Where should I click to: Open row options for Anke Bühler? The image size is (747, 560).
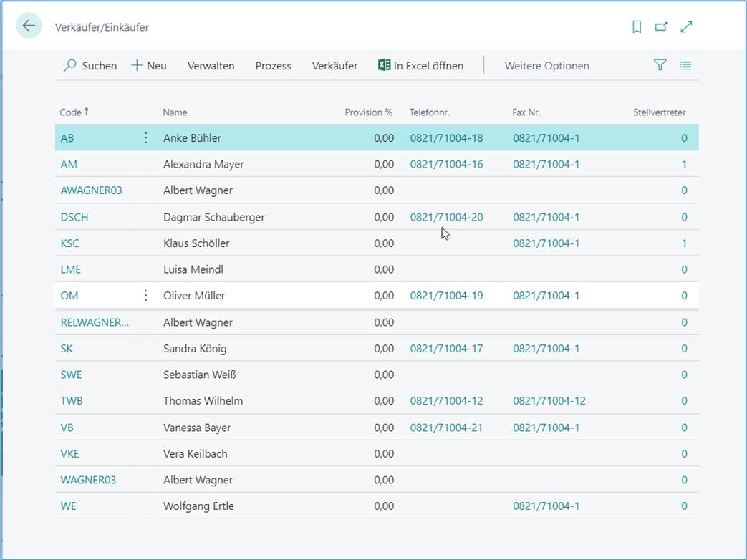click(146, 138)
